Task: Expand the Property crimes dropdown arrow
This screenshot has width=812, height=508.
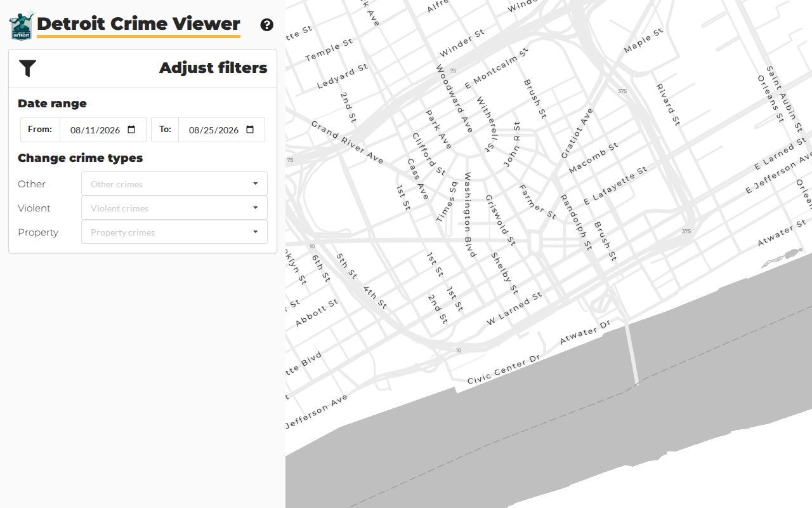Action: (256, 232)
